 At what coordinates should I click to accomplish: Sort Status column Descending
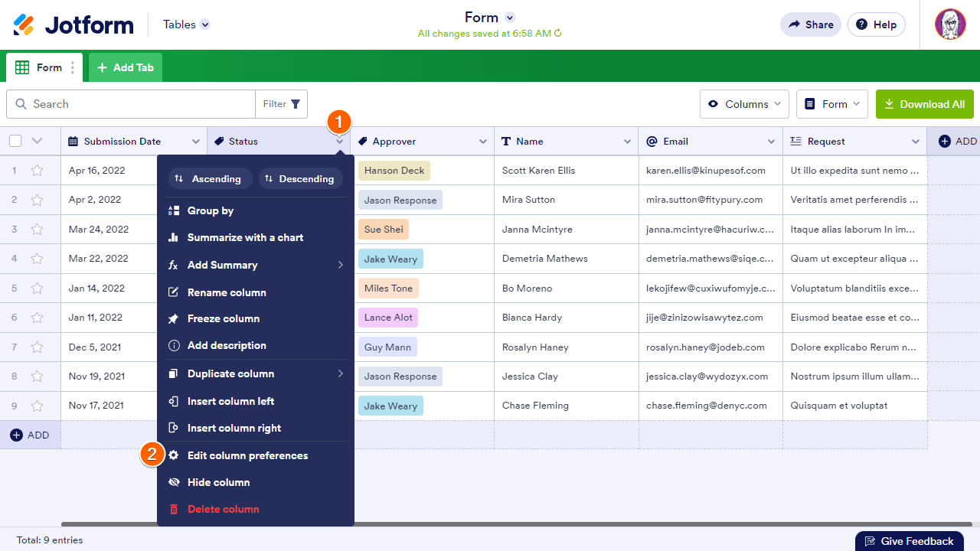(300, 178)
